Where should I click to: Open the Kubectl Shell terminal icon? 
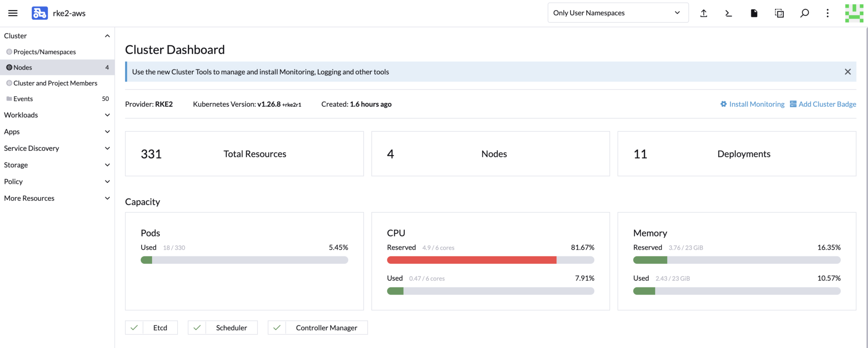point(729,13)
